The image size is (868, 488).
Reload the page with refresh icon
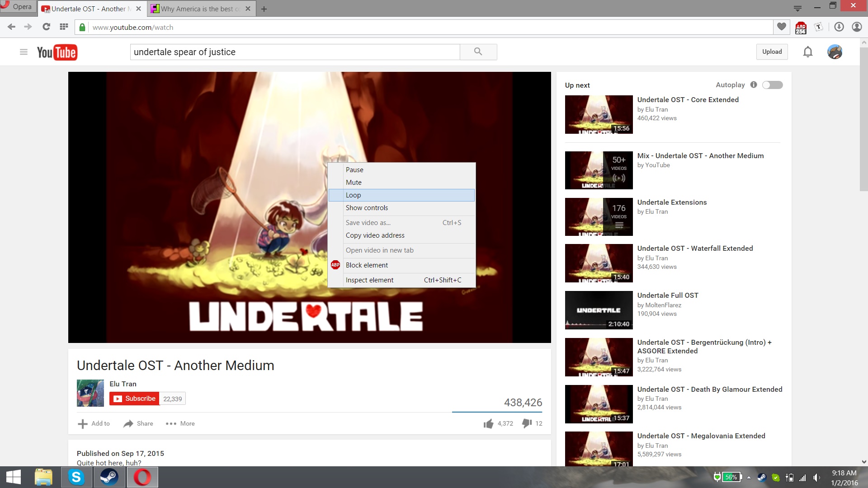pyautogui.click(x=46, y=27)
